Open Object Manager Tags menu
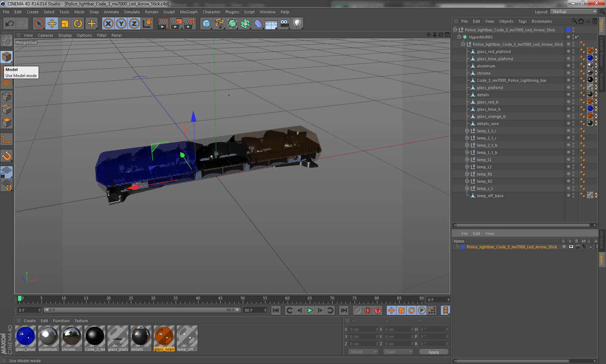The image size is (606, 364). (x=522, y=21)
